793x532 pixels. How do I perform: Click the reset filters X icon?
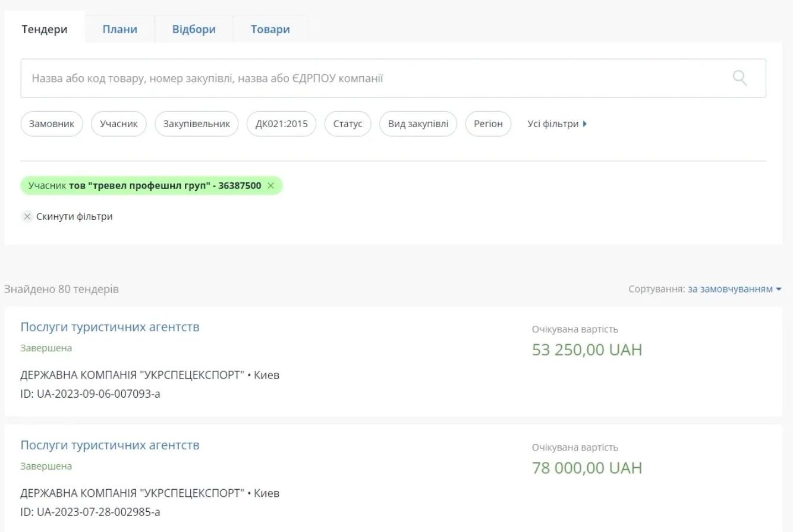tap(27, 216)
